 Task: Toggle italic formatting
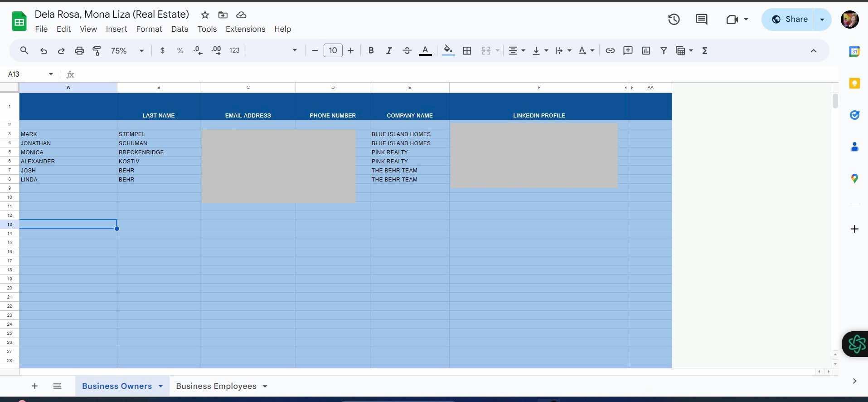pyautogui.click(x=388, y=51)
